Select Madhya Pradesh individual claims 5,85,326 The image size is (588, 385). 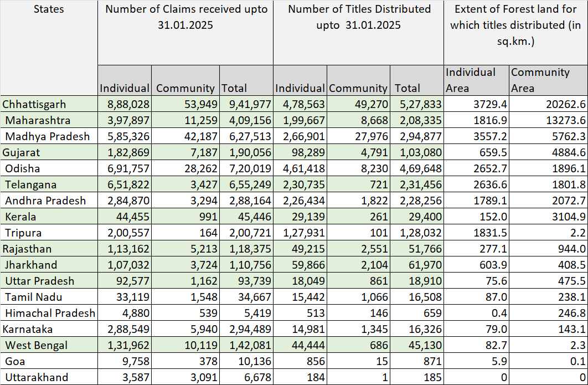(125, 136)
